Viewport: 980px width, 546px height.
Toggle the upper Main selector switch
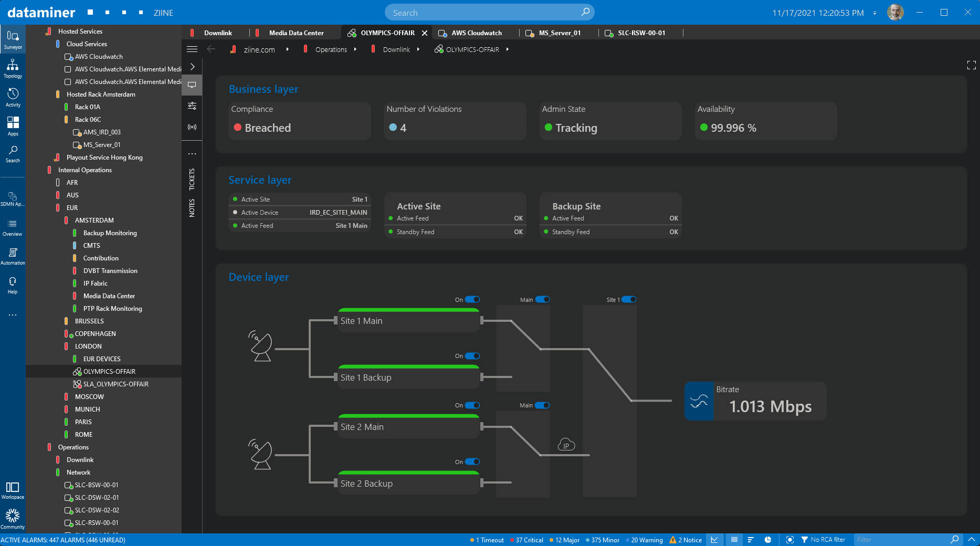[x=542, y=299]
